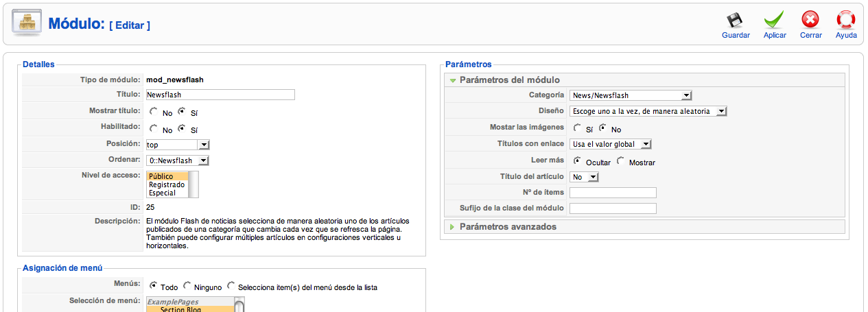Open the Categoría dropdown
This screenshot has height=312, width=868.
point(631,95)
